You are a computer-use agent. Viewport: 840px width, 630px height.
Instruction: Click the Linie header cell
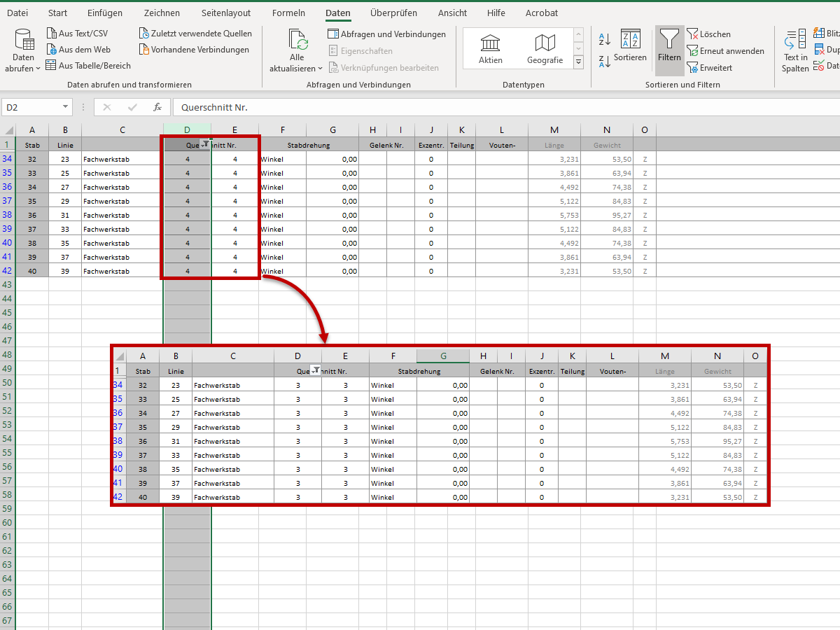[65, 145]
